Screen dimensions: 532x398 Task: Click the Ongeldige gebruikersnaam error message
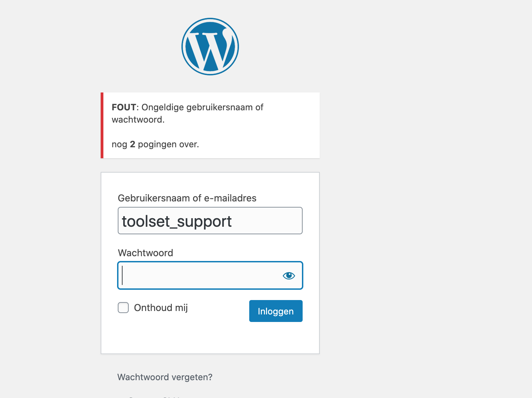(188, 113)
